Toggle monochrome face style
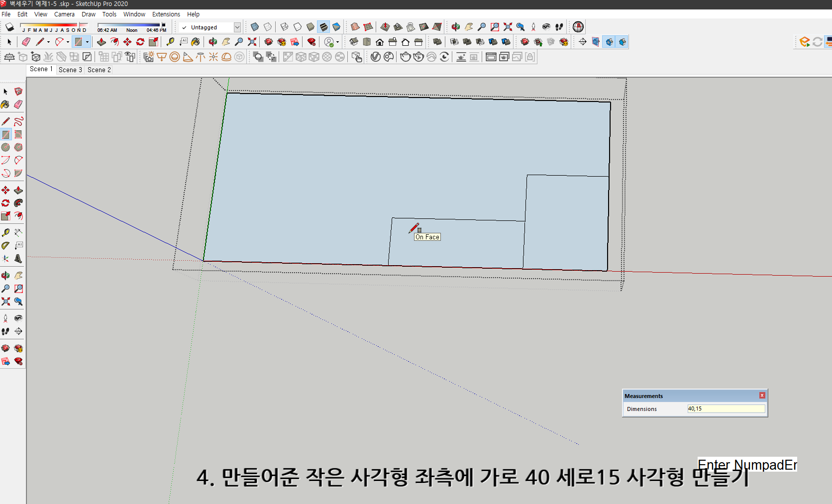832x504 pixels. (337, 27)
